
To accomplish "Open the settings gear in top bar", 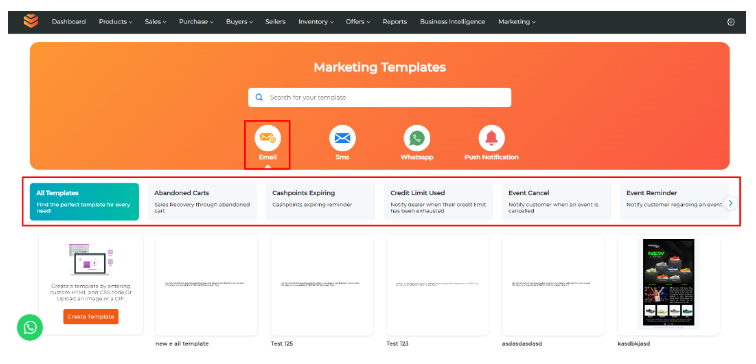I will tap(731, 22).
